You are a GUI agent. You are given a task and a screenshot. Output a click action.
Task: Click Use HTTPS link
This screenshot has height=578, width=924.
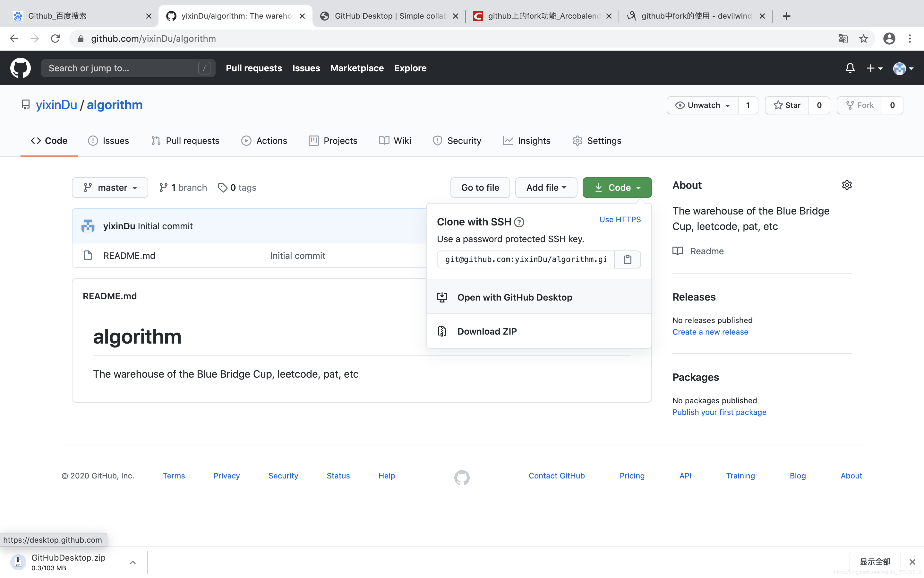pyautogui.click(x=620, y=219)
